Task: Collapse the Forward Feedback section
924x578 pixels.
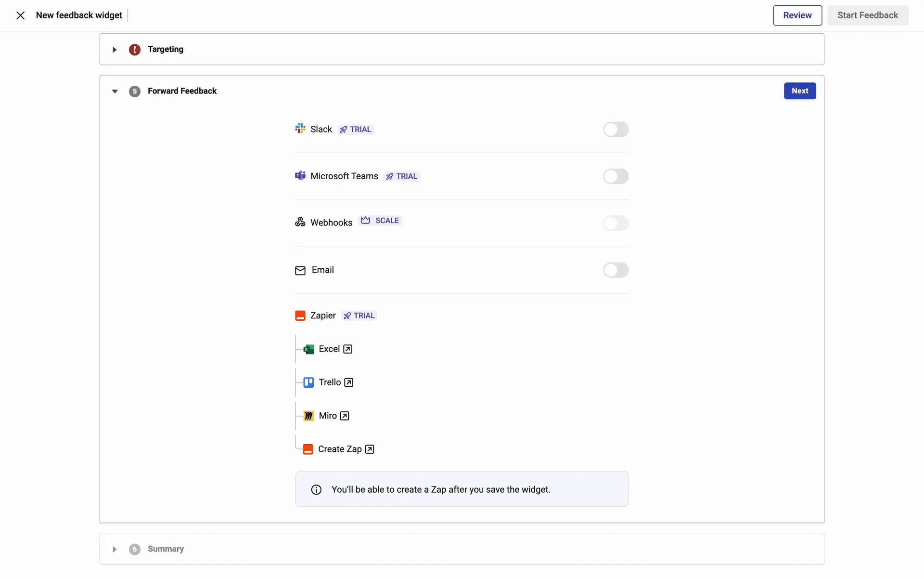Action: coord(115,92)
